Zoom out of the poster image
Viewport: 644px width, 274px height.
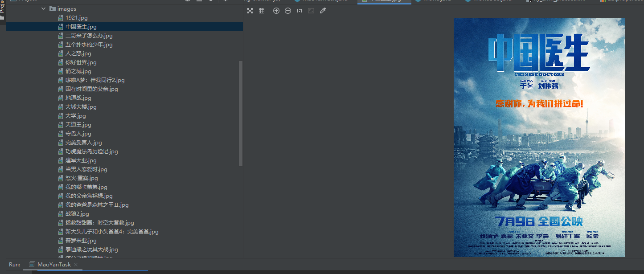pyautogui.click(x=288, y=11)
